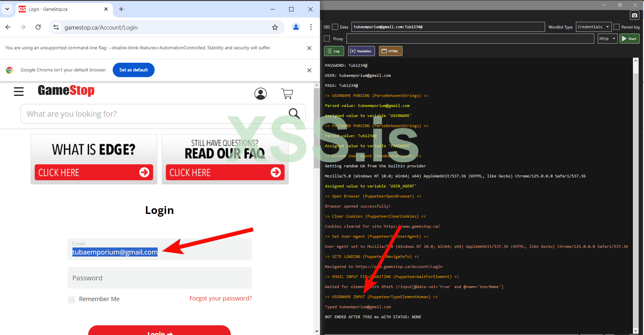
Task: Go back in Chrome browser
Action: [8, 27]
